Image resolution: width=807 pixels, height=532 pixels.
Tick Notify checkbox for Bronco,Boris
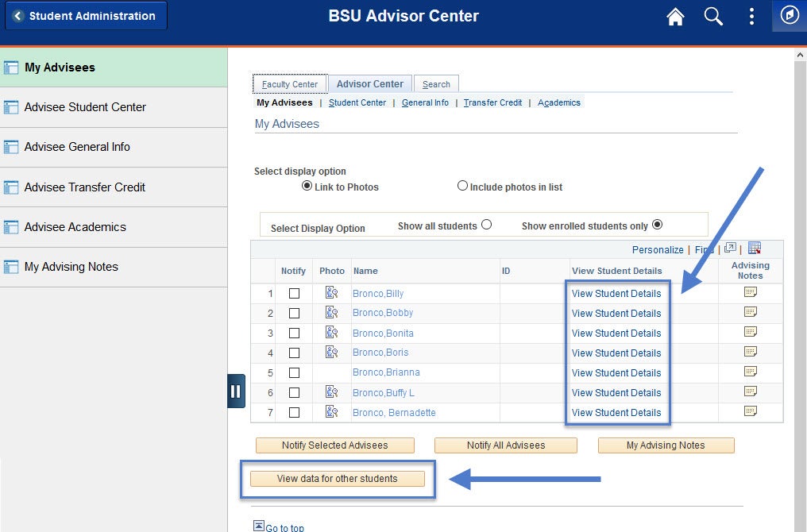click(x=294, y=353)
